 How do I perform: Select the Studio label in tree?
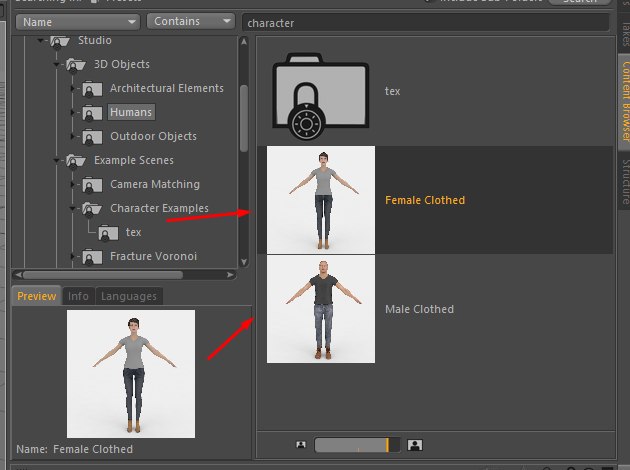pyautogui.click(x=95, y=40)
